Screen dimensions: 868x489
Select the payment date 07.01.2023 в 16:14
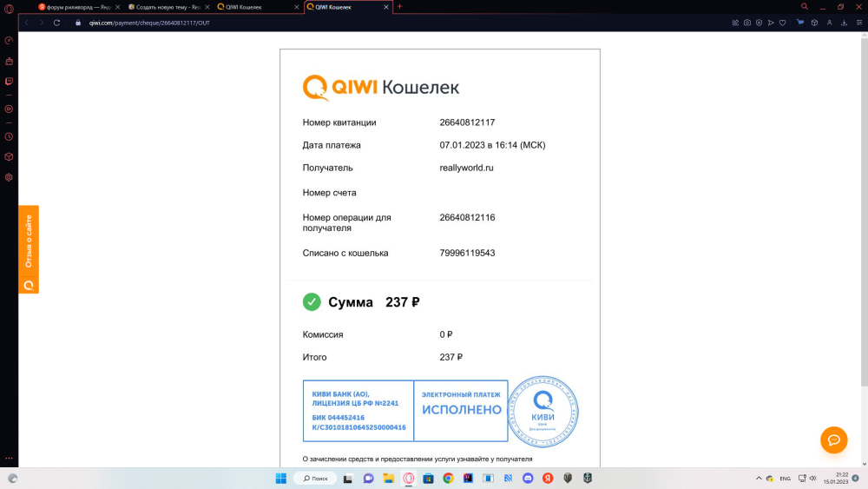click(493, 145)
